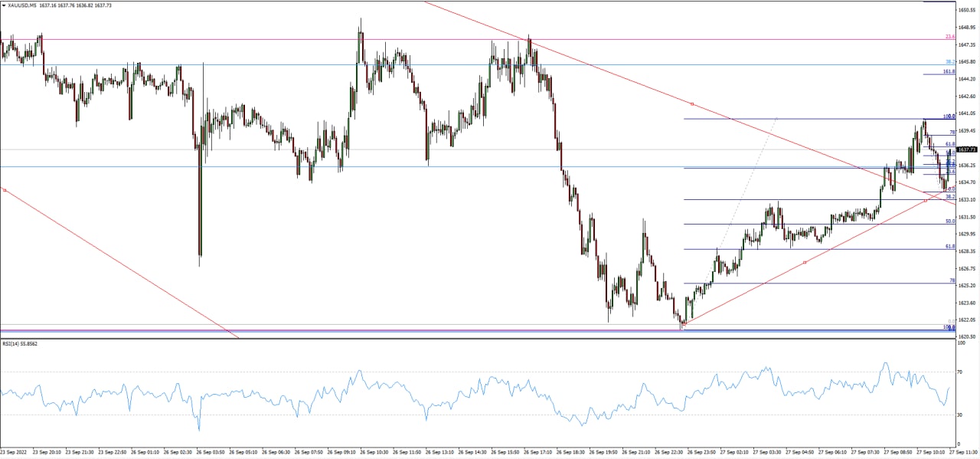This screenshot has height=459, width=980.
Task: Select the 38.2 Fibonacci retracement line
Action: pyautogui.click(x=766, y=199)
